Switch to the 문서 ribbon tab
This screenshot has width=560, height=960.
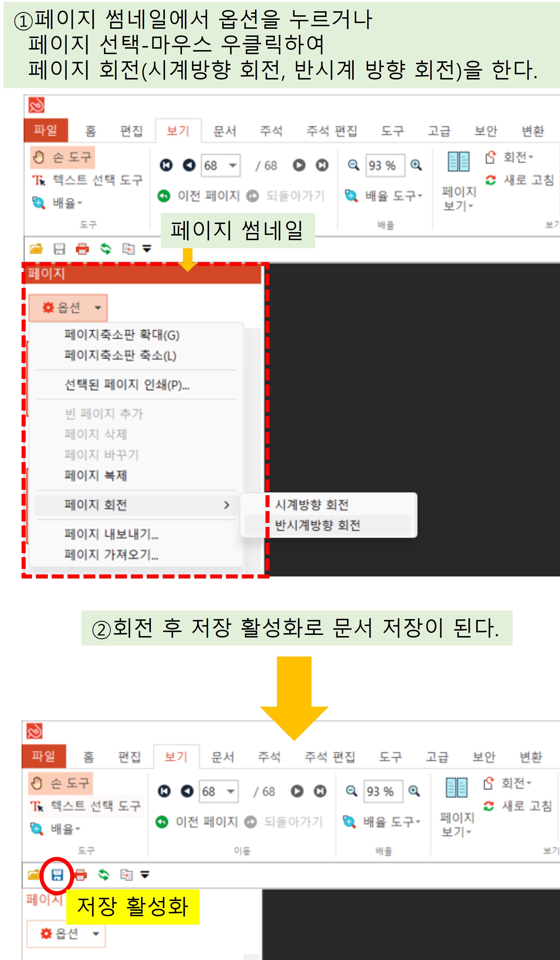click(x=224, y=131)
